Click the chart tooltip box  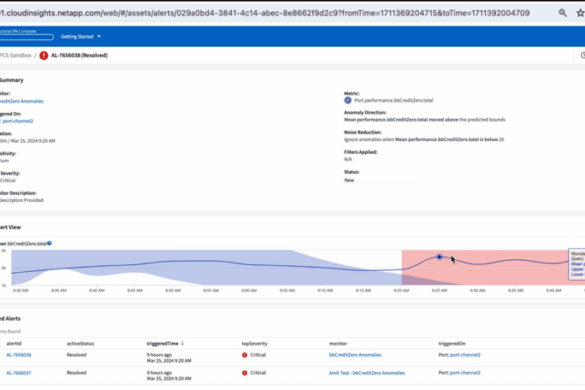pyautogui.click(x=577, y=264)
